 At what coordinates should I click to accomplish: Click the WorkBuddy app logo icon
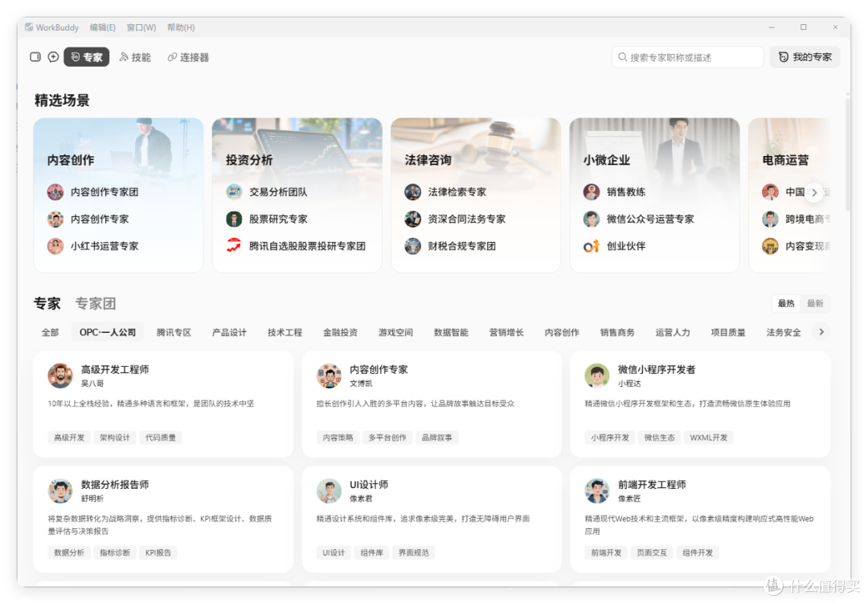[29, 27]
